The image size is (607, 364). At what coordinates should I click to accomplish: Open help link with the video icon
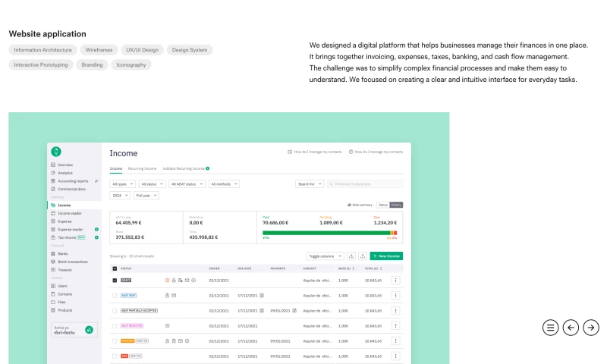(315, 152)
